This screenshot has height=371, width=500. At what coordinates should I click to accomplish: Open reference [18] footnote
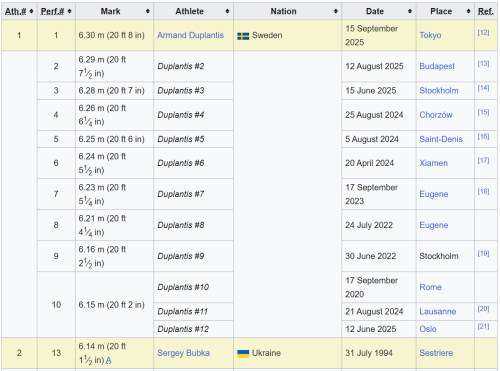[483, 192]
